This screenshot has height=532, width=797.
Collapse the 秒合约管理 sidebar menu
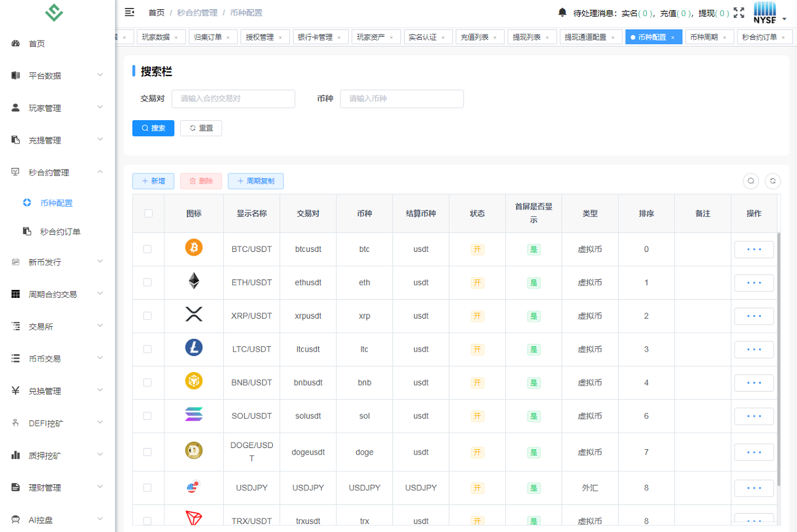point(57,172)
